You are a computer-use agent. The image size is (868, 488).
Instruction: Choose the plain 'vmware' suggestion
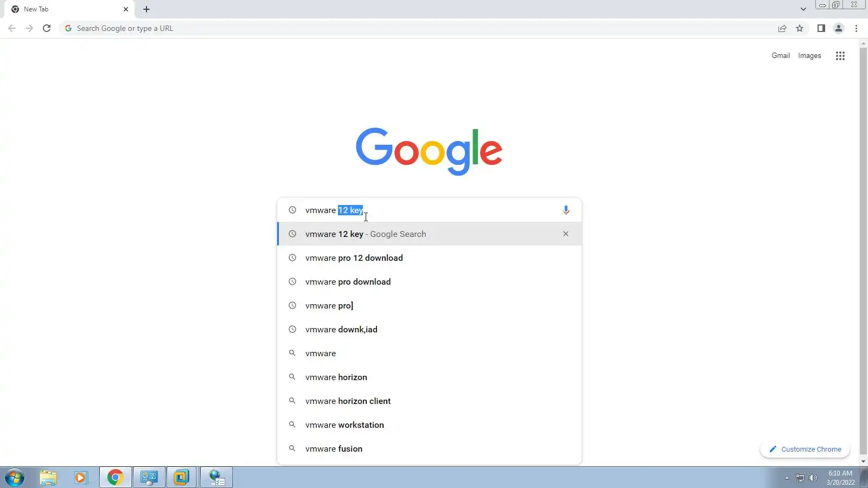pos(429,353)
